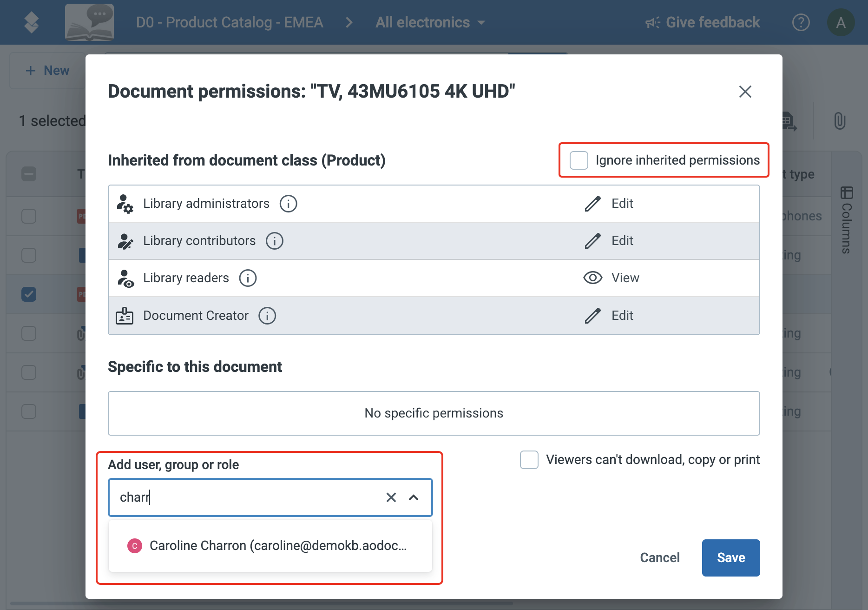Image resolution: width=868 pixels, height=610 pixels.
Task: Cancel the permissions changes
Action: coord(660,558)
